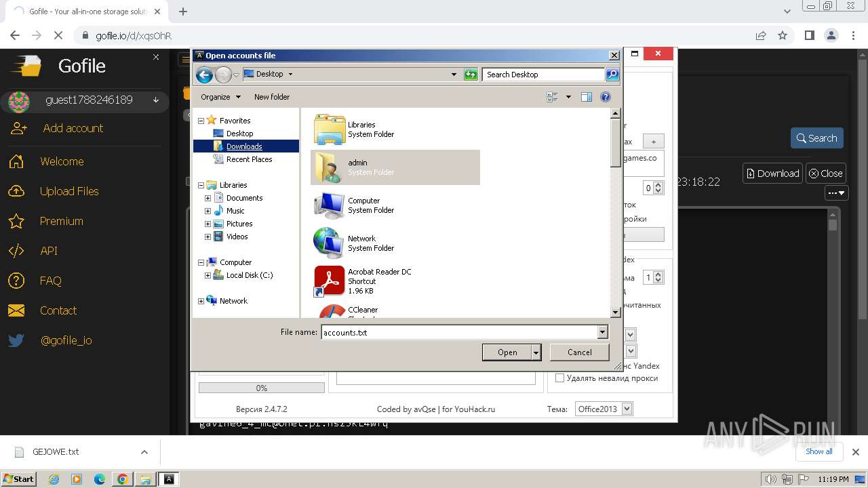Viewport: 868px width, 488px height.
Task: Cancel the Open accounts file dialog
Action: click(x=579, y=352)
